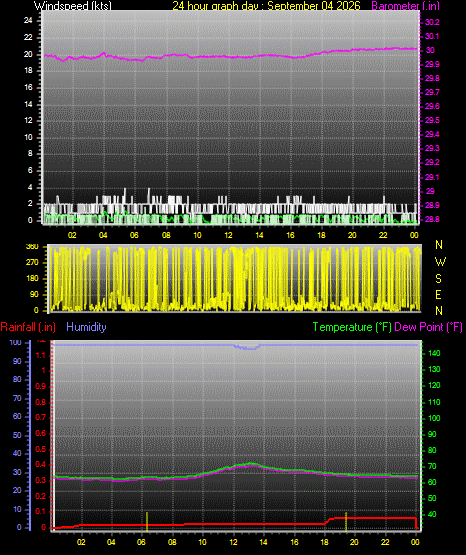Image resolution: width=466 pixels, height=555 pixels.
Task: Click '360' on the wind direction axis
Action: pos(32,247)
